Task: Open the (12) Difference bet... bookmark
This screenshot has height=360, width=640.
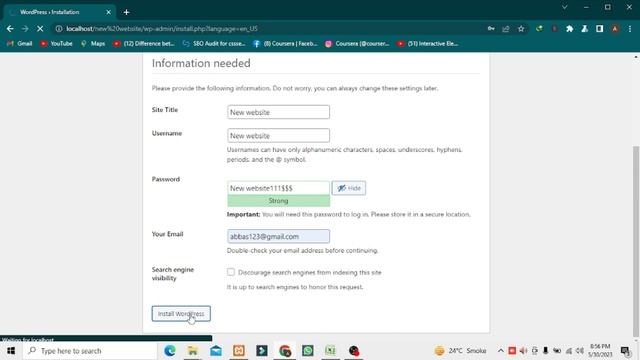Action: point(144,43)
